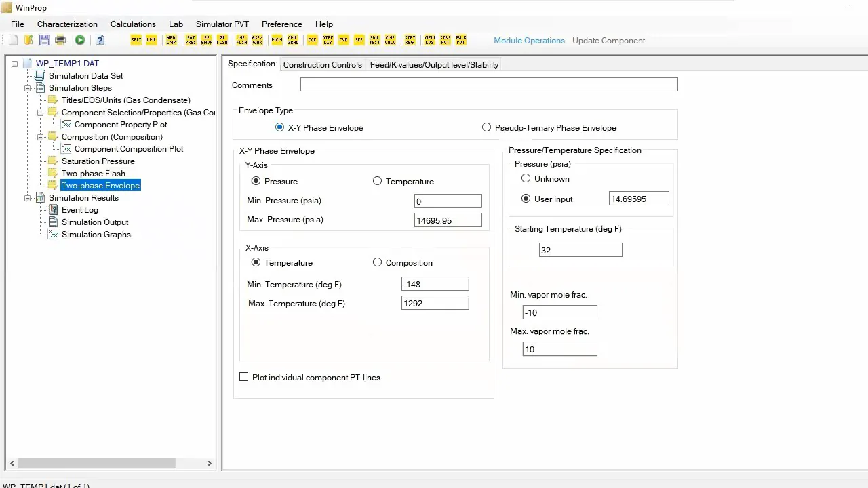Click the Print toolbar icon

pos(60,41)
